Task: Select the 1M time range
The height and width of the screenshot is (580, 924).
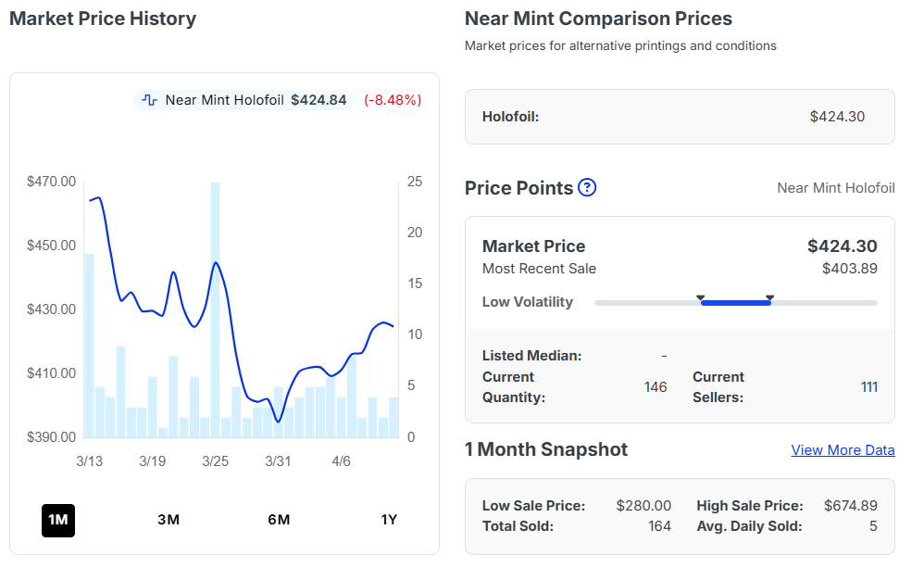Action: coord(58,520)
